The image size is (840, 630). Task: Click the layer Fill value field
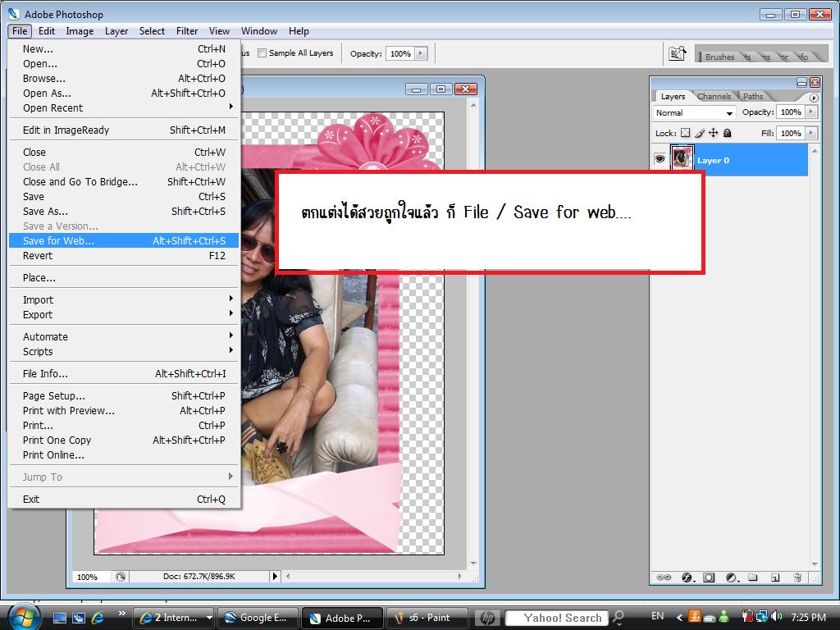point(792,133)
